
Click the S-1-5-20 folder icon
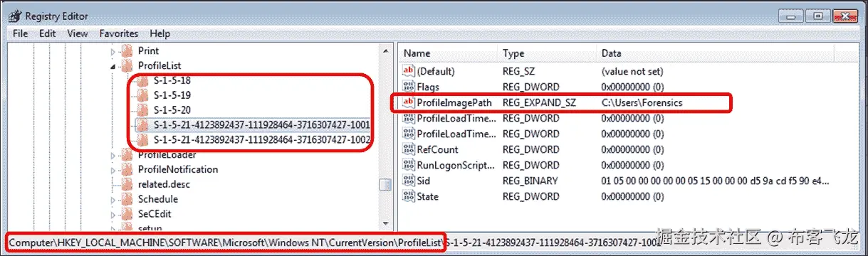(x=142, y=110)
